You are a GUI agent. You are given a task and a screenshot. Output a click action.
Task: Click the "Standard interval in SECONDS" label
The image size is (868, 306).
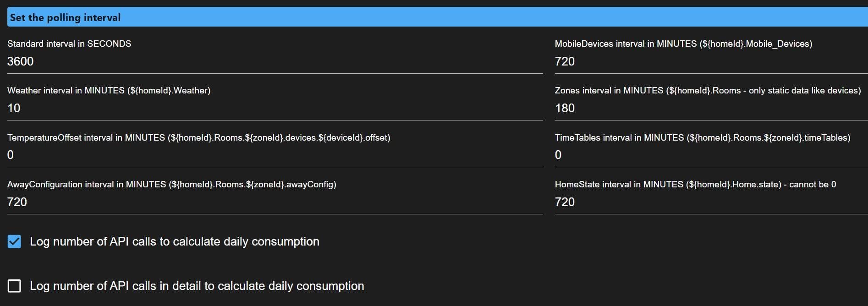point(69,44)
